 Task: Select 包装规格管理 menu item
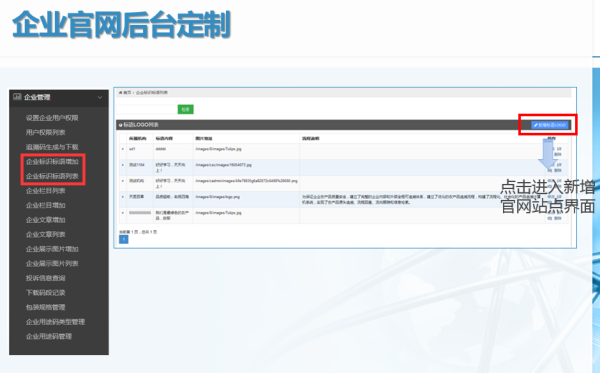tap(46, 307)
